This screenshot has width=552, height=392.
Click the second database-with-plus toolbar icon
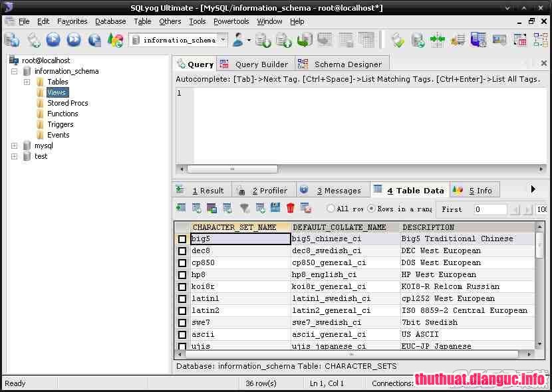(284, 40)
